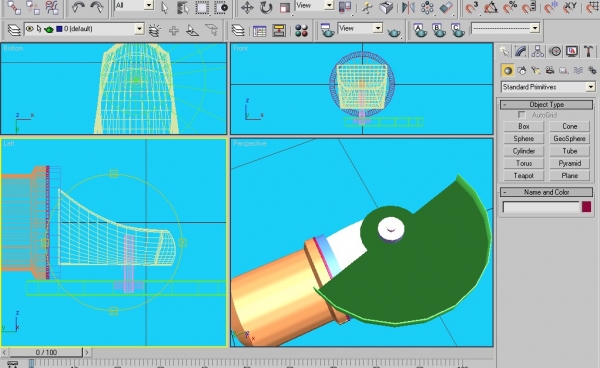This screenshot has width=600, height=368.
Task: Click render preset A teapot
Action: coord(420,30)
